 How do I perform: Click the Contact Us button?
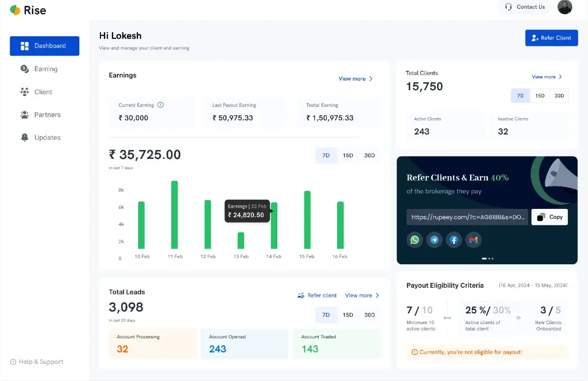click(525, 7)
